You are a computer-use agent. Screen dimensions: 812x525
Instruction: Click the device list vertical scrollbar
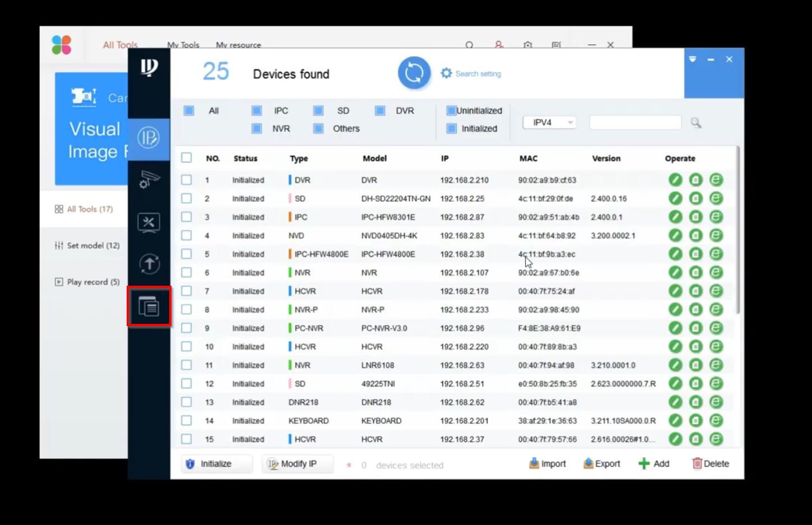coord(737,230)
